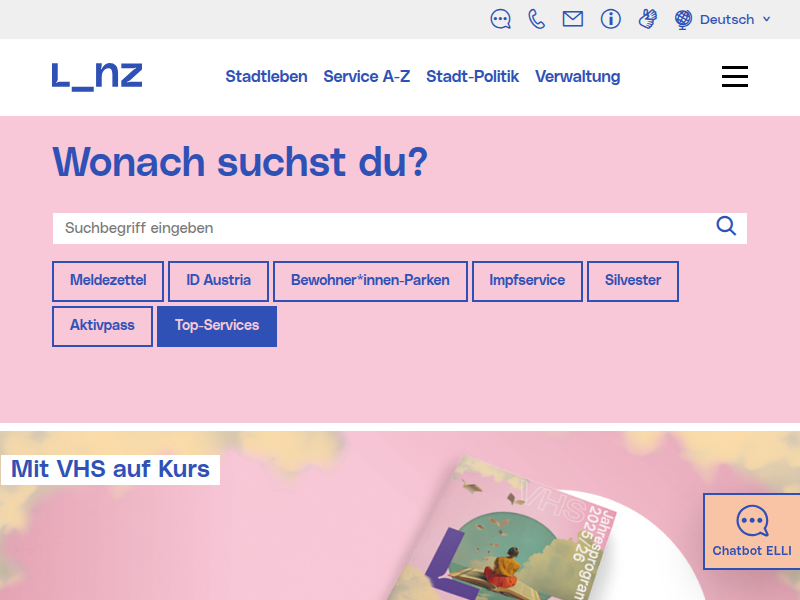Open the chat speech-bubble icon in top bar

501,19
